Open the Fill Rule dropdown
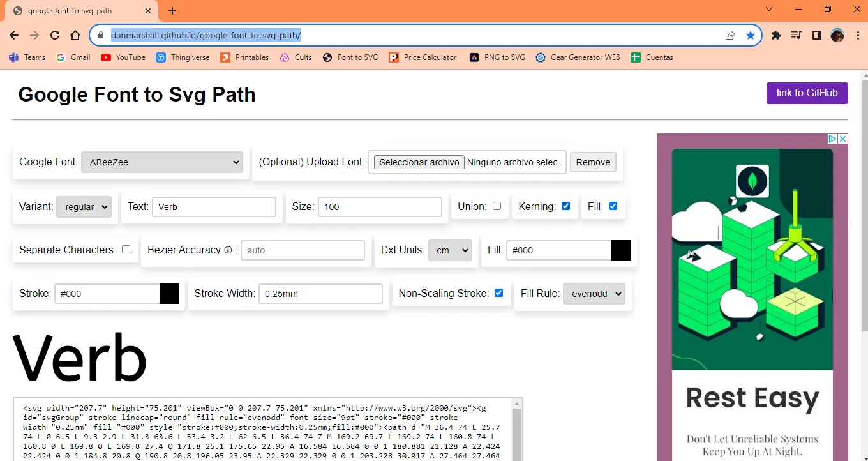 (x=594, y=294)
